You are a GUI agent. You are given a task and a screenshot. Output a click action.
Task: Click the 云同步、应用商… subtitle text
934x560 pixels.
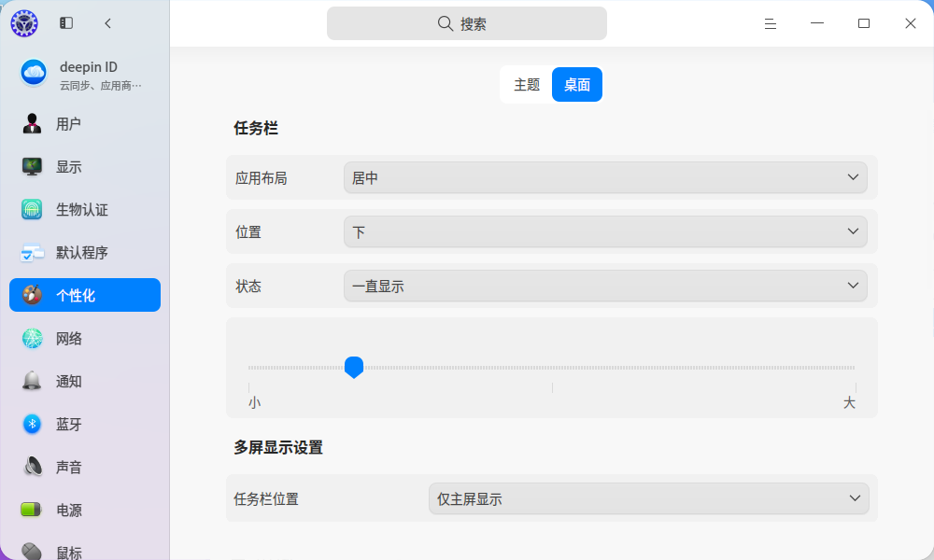tap(101, 86)
